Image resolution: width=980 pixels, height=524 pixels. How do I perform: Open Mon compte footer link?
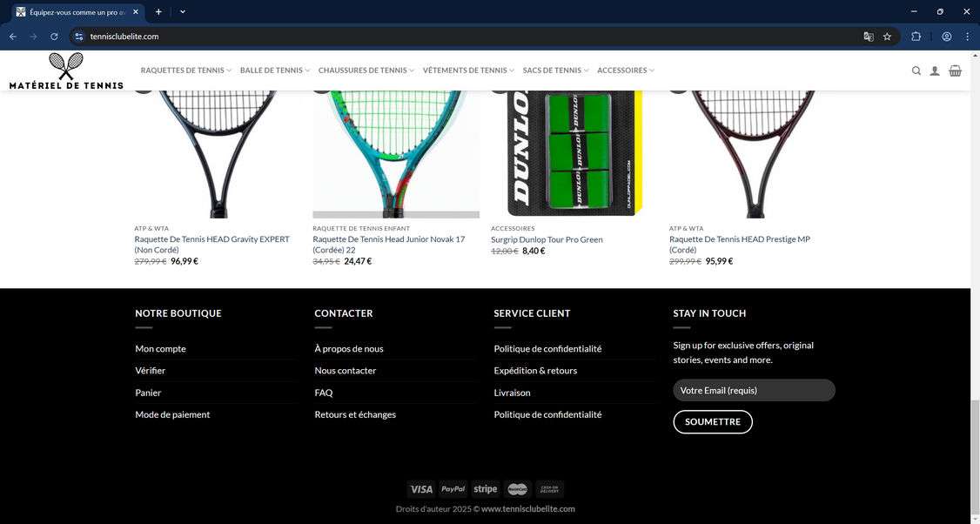[161, 349]
